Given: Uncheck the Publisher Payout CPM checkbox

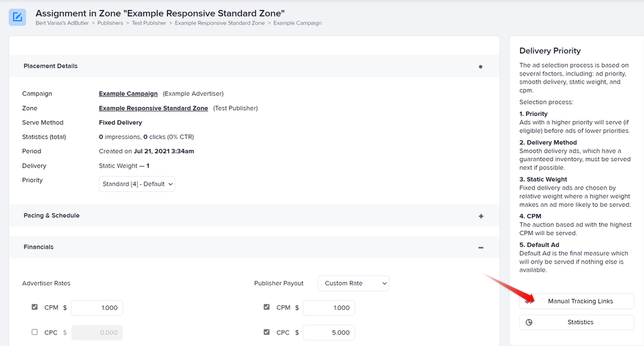Looking at the screenshot, I should (x=267, y=307).
